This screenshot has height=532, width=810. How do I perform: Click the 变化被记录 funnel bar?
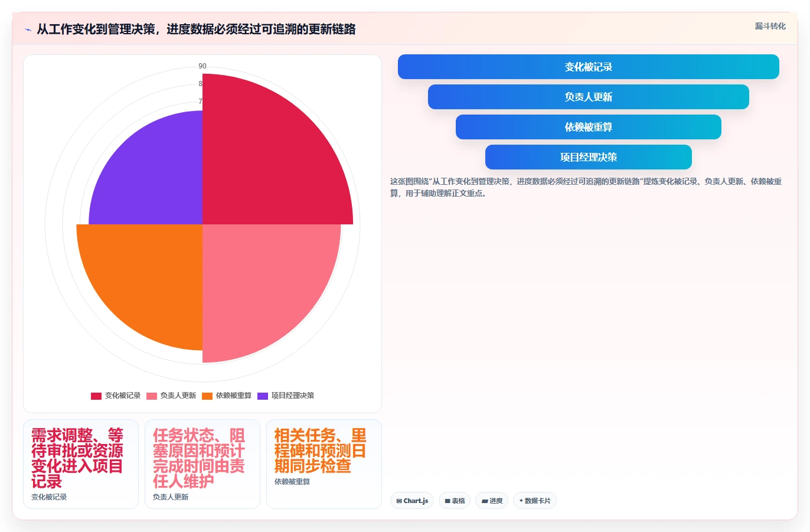(x=588, y=67)
